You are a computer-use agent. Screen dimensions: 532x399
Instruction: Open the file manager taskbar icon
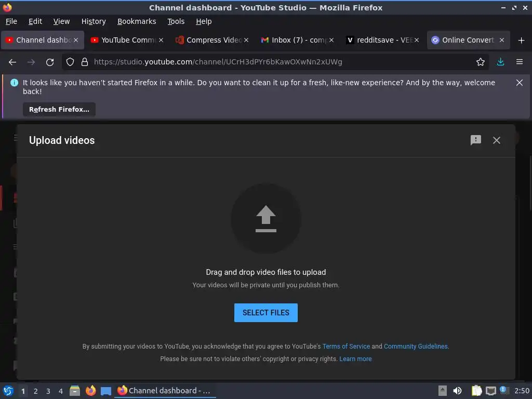75,391
